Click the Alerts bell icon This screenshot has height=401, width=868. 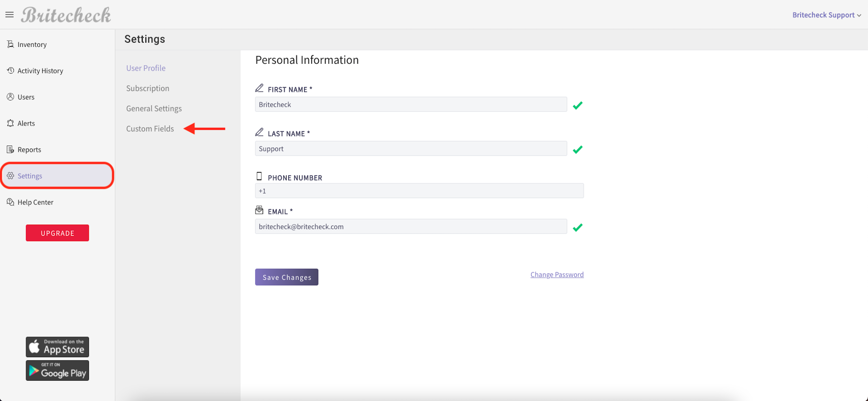click(x=10, y=123)
